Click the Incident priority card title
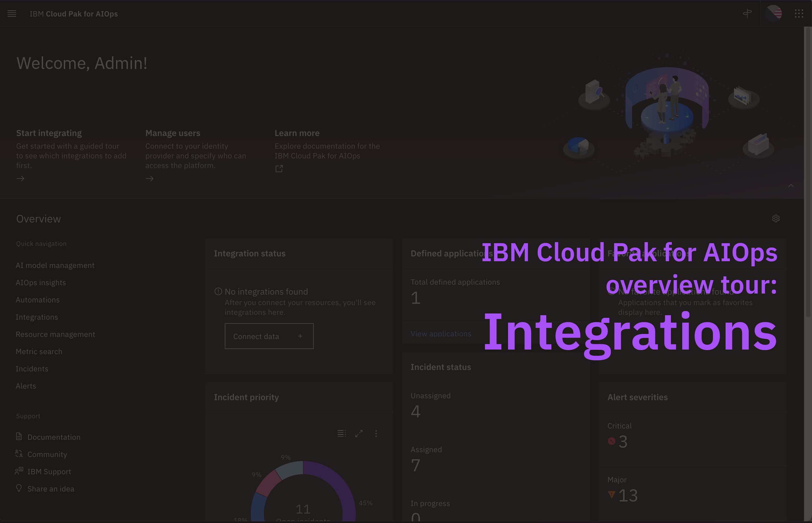 (x=246, y=397)
